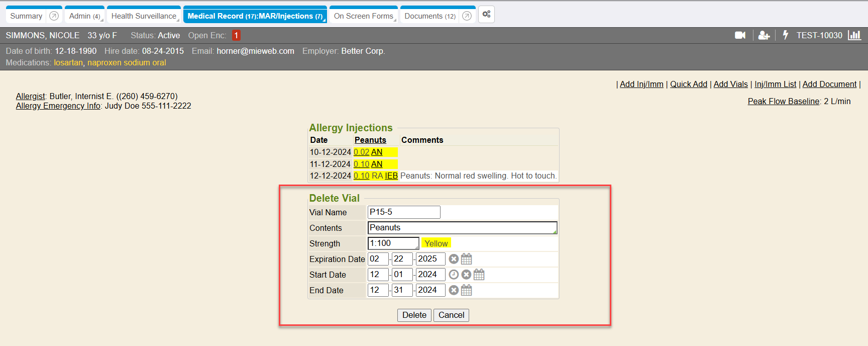Clear the Expiration Date with X icon
Screen dimensions: 868x346
coord(454,259)
